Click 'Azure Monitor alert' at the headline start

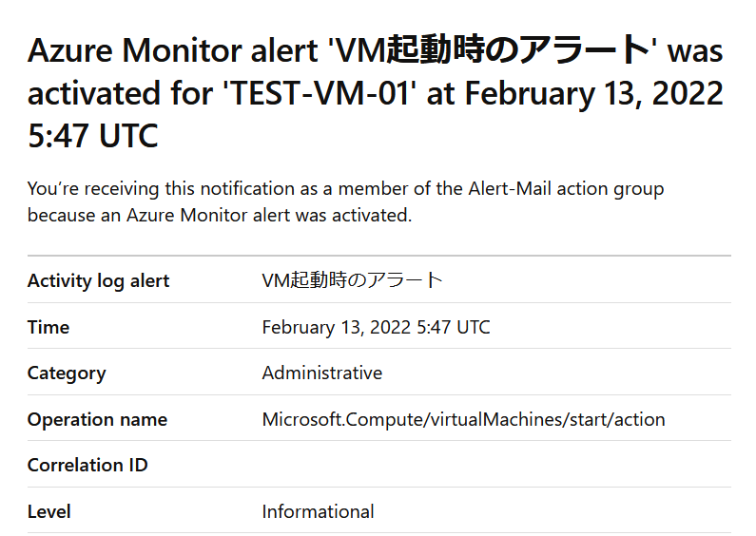[x=173, y=50]
